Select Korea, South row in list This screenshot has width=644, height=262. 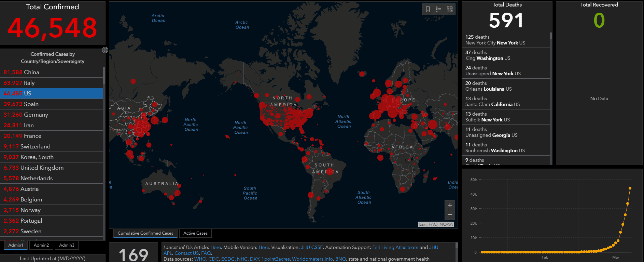(51, 157)
